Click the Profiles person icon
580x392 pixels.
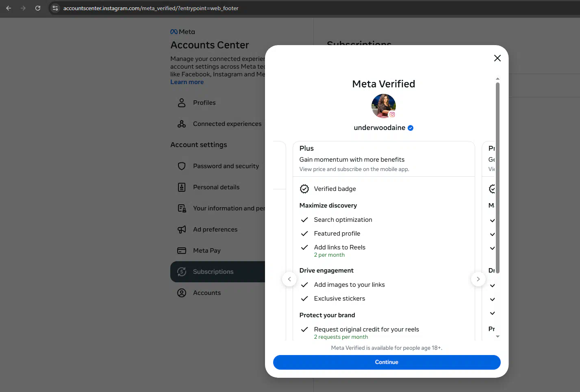coord(182,103)
